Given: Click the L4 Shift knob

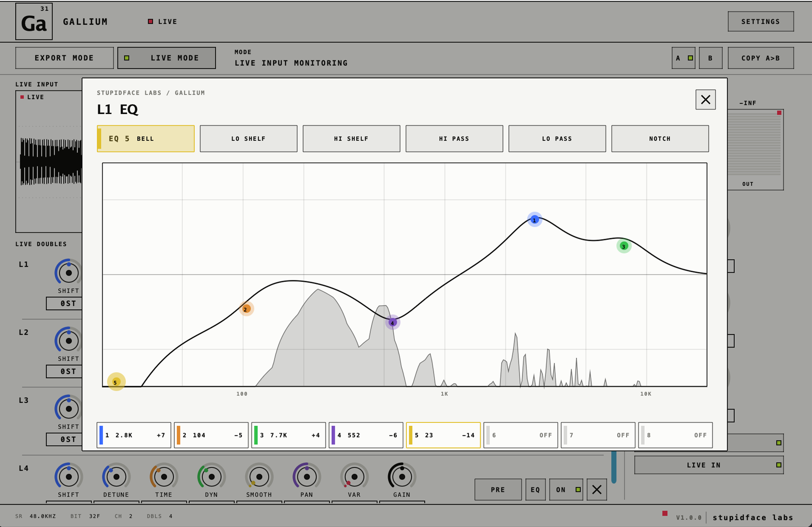Looking at the screenshot, I should point(68,477).
